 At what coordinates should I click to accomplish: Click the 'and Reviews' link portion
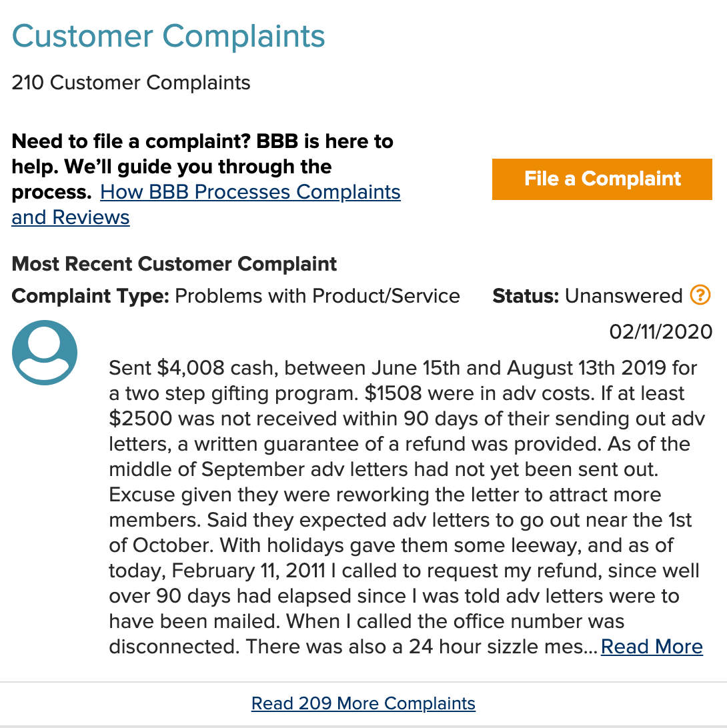click(71, 217)
